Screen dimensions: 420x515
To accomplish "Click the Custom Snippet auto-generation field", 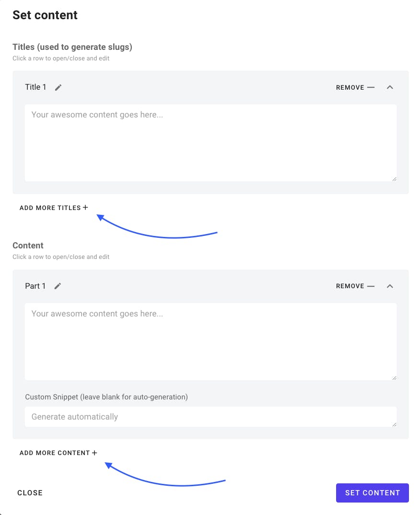I will [211, 417].
